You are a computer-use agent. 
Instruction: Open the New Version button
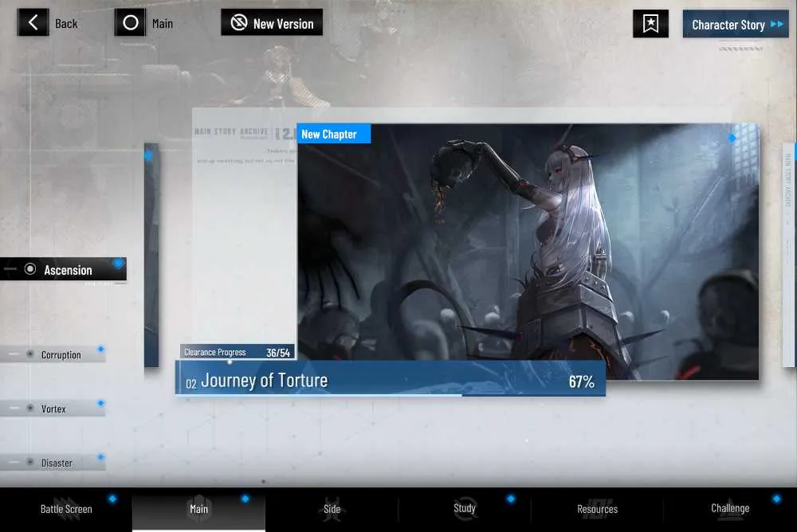tap(272, 22)
